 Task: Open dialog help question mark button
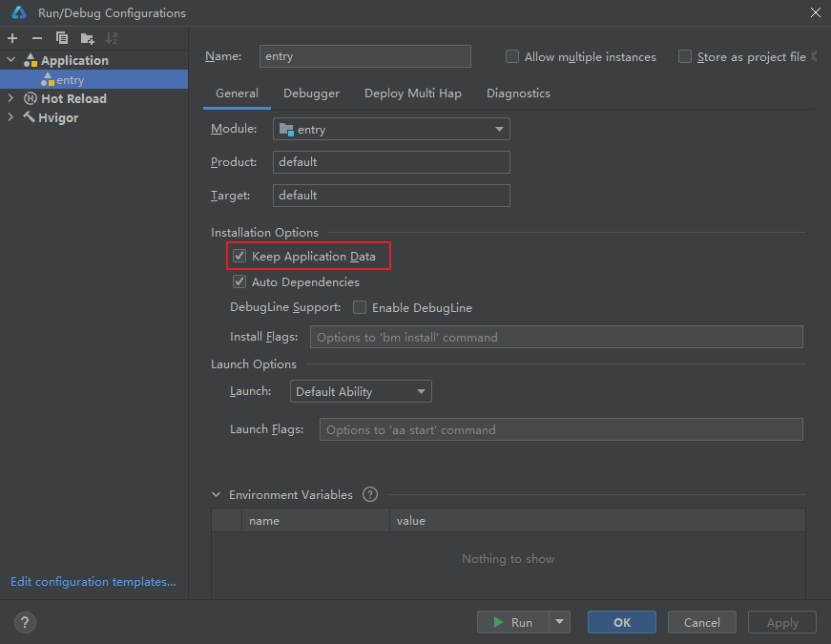[x=25, y=622]
